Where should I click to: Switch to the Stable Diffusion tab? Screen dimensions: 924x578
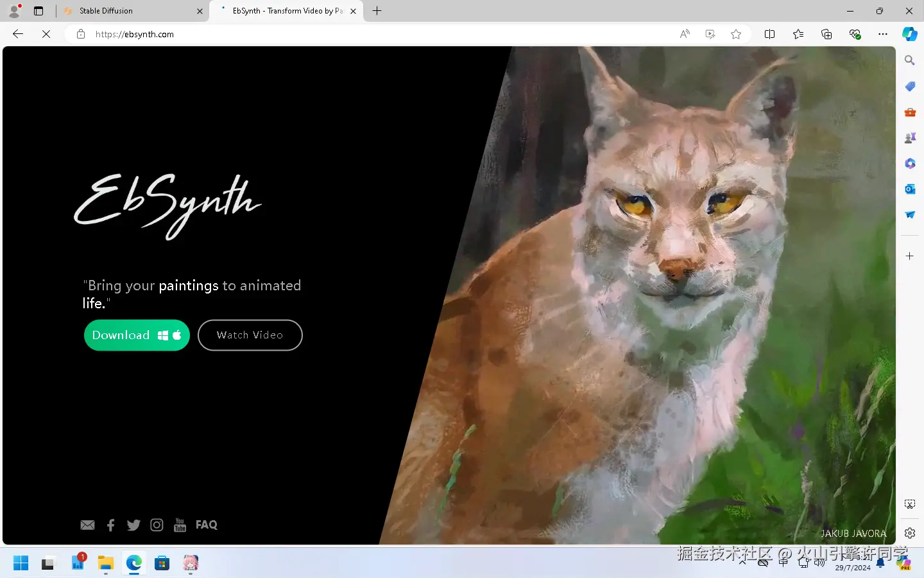click(133, 11)
